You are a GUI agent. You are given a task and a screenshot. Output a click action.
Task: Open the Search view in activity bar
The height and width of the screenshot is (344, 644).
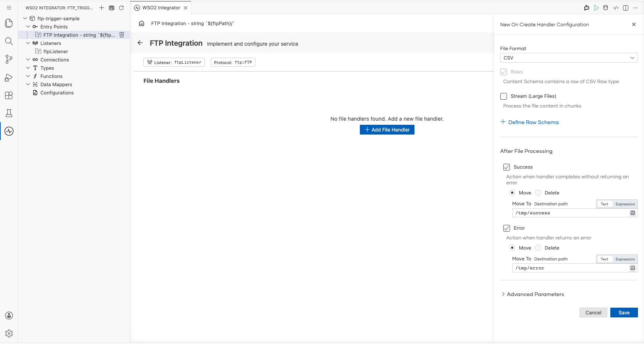tap(9, 41)
